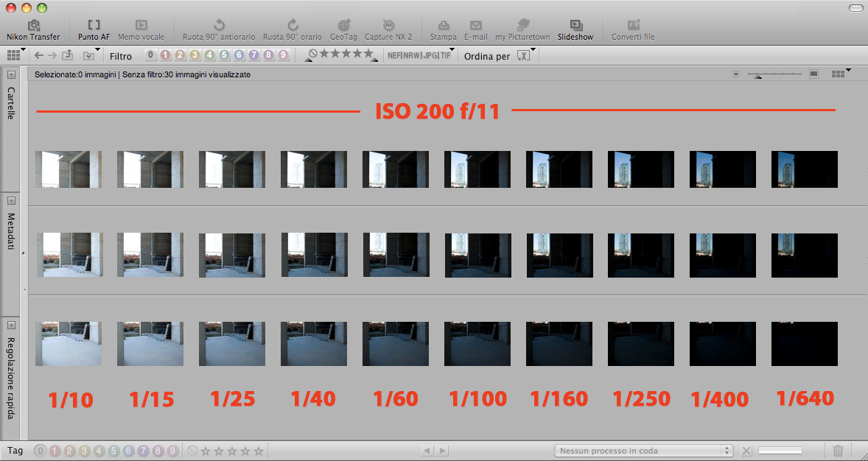Click the smallest thumbnail size icon
Viewport: 868px width, 461px height.
coord(735,74)
